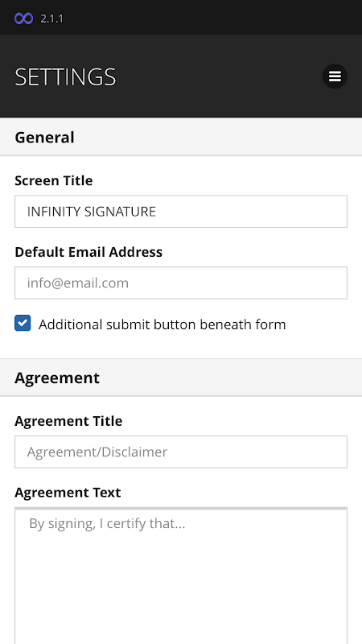This screenshot has height=644, width=362.
Task: Click the INFINITY SIGNATURE text value
Action: [x=92, y=212]
